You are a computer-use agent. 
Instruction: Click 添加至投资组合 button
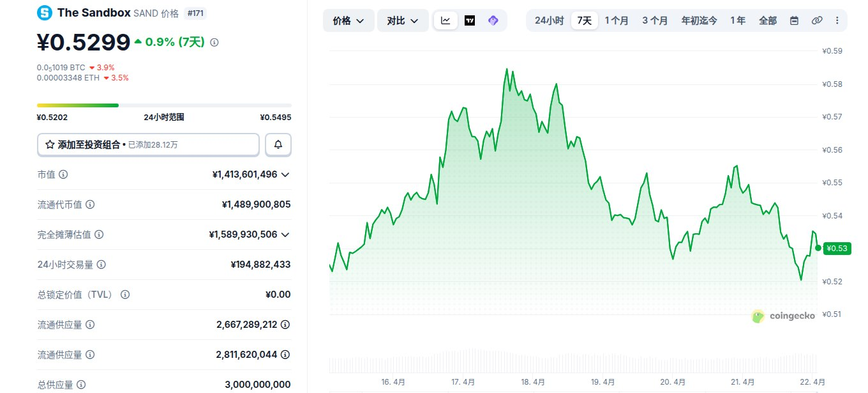pyautogui.click(x=149, y=144)
